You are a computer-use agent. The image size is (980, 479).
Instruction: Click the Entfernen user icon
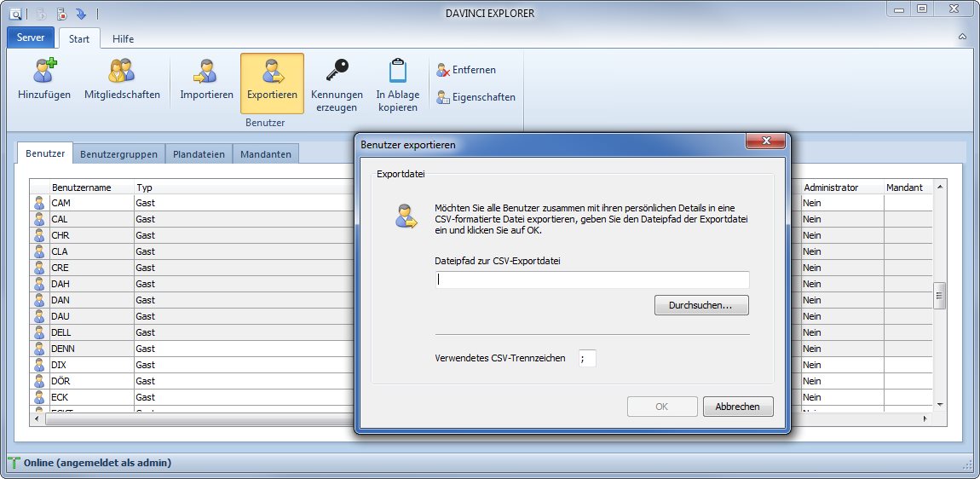point(443,70)
